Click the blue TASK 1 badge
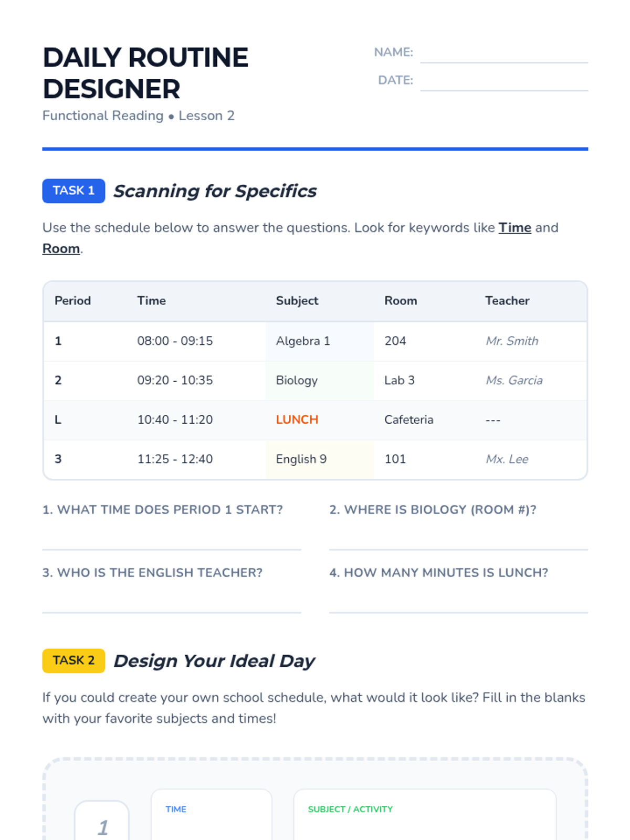This screenshot has height=840, width=630. (x=73, y=191)
